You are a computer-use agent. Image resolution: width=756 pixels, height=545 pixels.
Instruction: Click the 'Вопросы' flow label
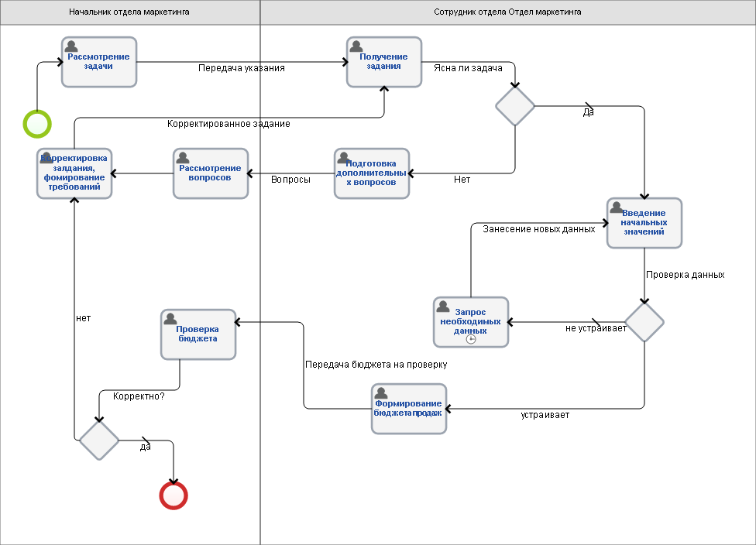(290, 180)
